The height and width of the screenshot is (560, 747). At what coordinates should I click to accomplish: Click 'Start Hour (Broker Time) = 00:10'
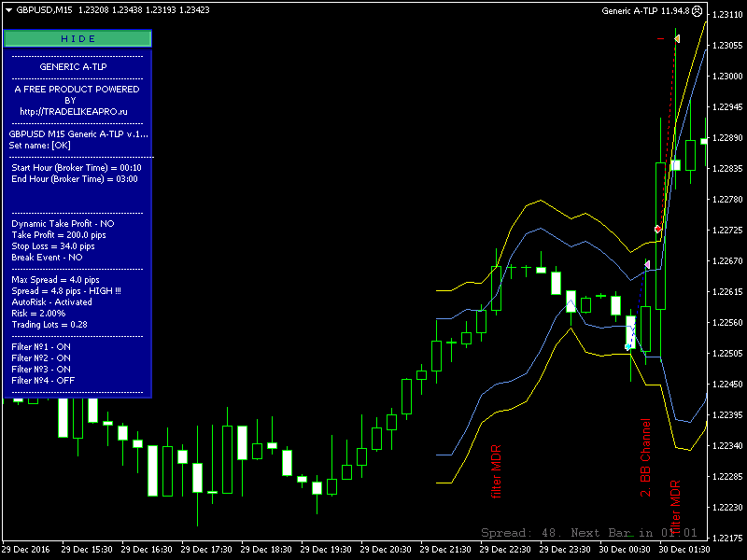(77, 168)
